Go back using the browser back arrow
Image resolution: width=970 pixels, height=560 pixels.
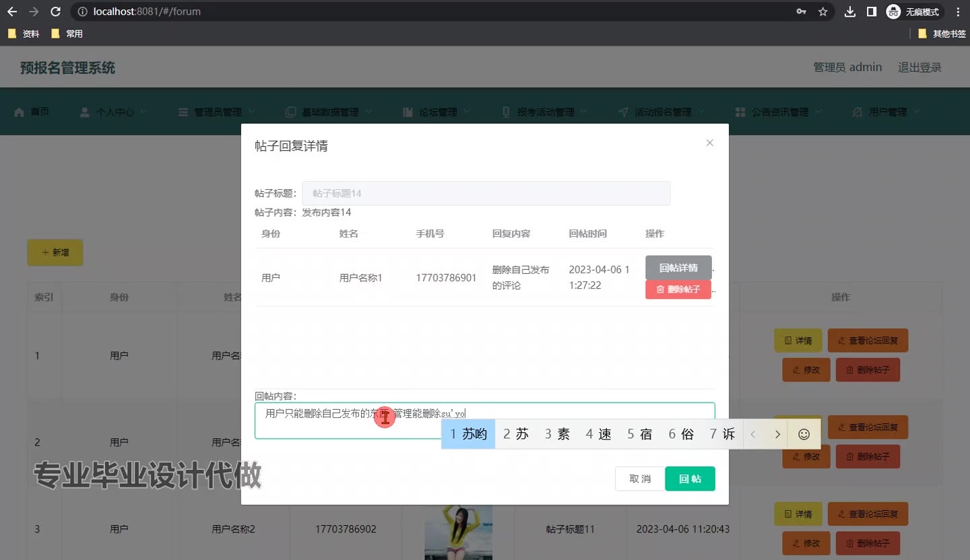point(12,11)
